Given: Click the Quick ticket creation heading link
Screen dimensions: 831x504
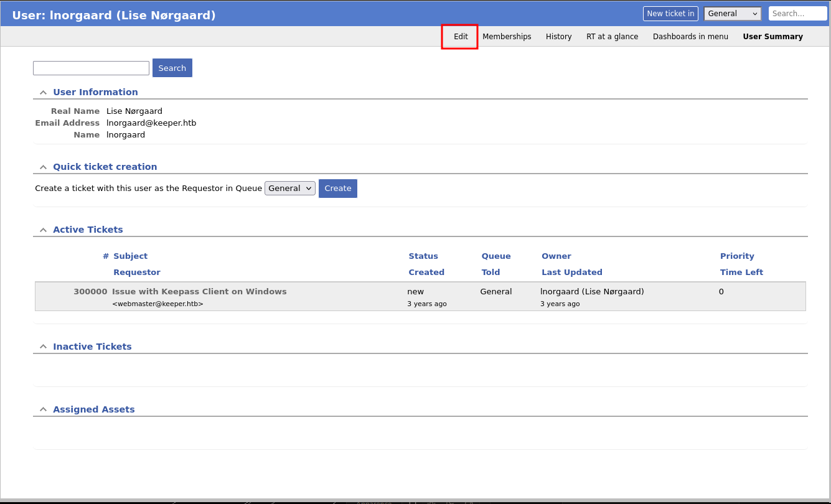Looking at the screenshot, I should 105,167.
